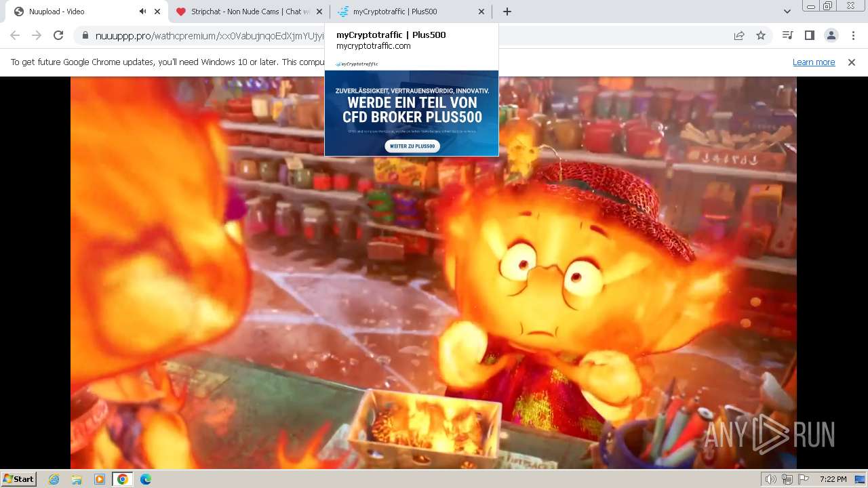The image size is (868, 488).
Task: Click the 7:22 PM clock
Action: pos(833,479)
